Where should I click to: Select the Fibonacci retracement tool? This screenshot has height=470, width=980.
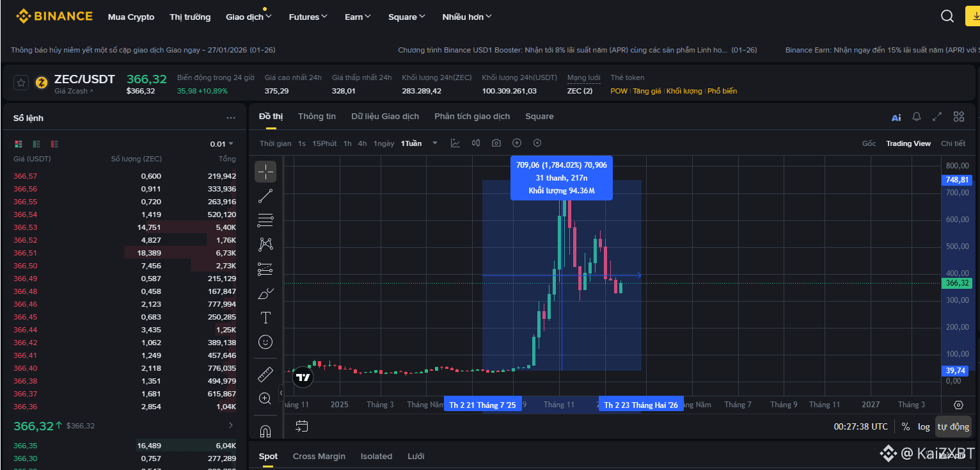tap(265, 220)
